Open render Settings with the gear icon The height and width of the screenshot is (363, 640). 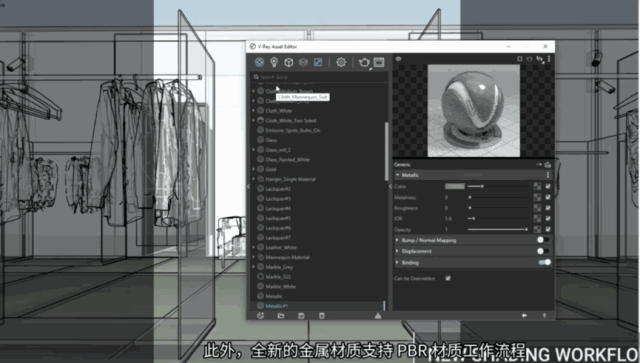coord(341,62)
